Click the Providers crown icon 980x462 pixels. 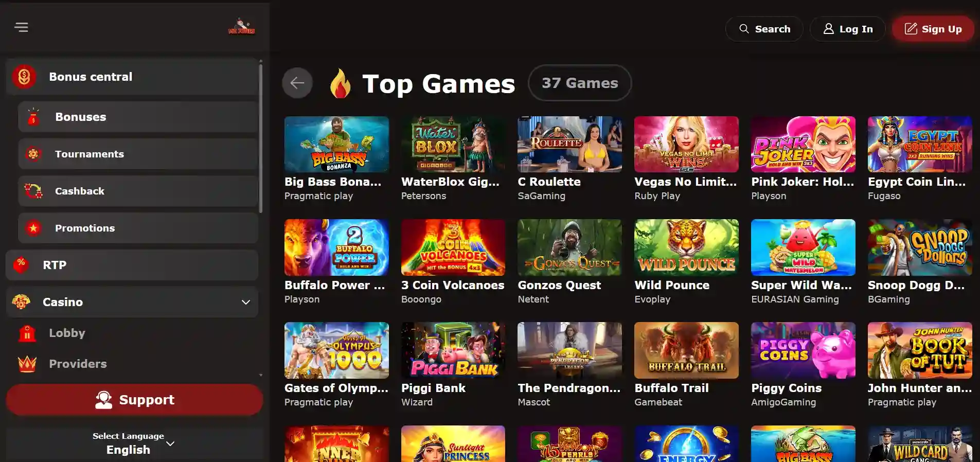point(27,364)
